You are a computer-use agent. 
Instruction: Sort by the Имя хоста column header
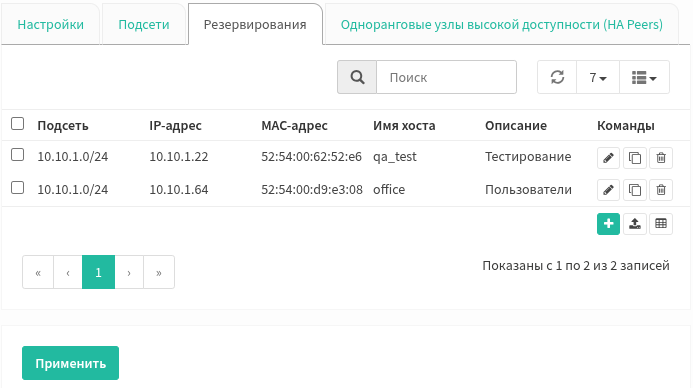(404, 126)
